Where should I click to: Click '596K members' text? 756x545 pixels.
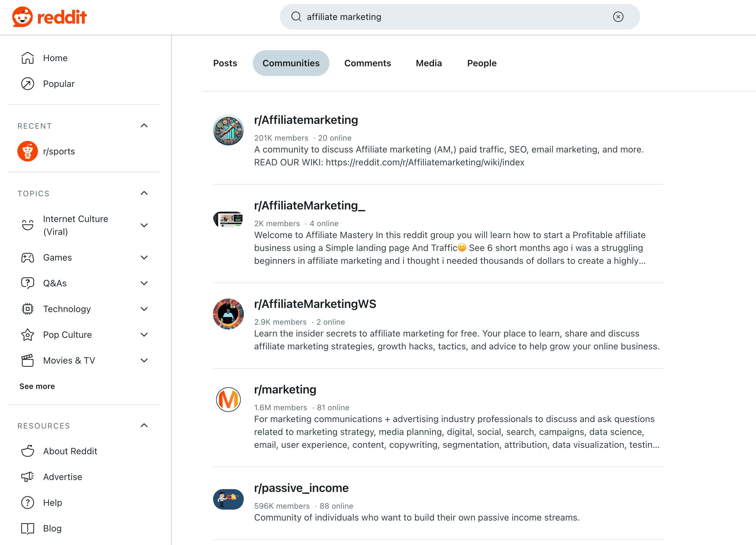[x=282, y=506]
